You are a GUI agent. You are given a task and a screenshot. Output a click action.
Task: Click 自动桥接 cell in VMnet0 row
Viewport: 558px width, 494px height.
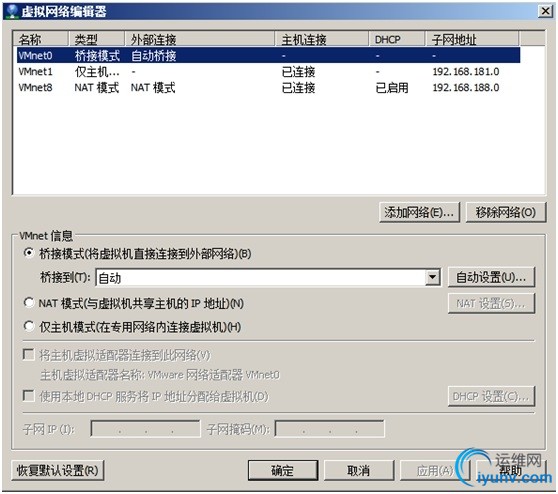click(153, 56)
